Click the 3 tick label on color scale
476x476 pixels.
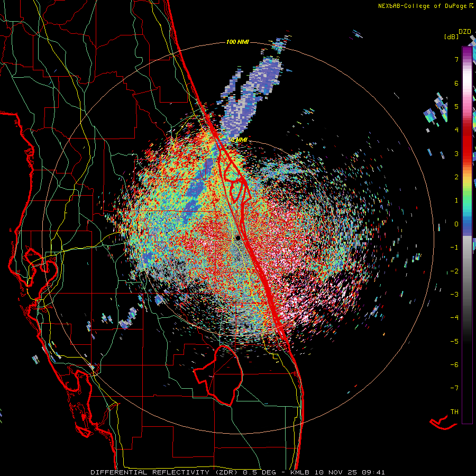[456, 153]
